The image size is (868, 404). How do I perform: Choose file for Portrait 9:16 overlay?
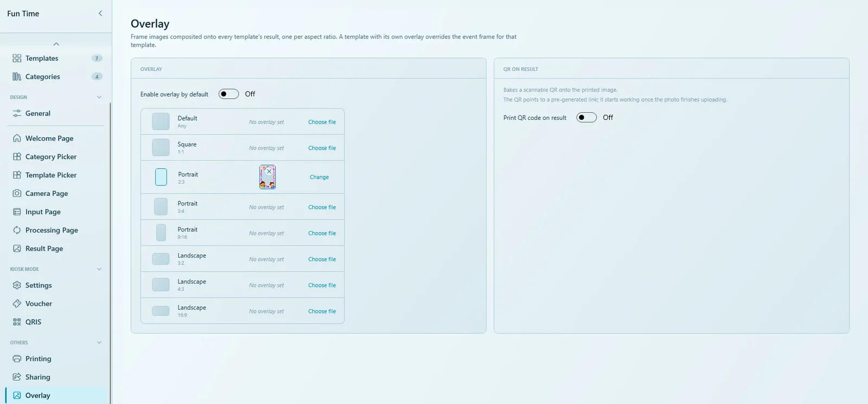tap(322, 233)
